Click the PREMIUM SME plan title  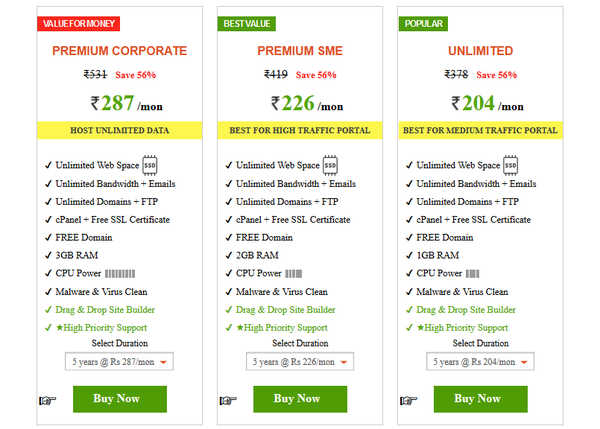tap(300, 51)
